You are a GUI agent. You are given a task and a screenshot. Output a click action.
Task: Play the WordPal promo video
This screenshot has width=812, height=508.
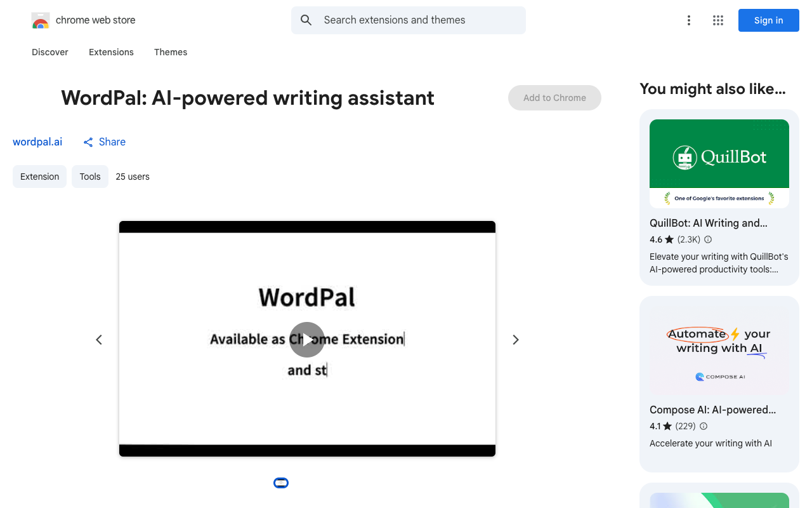[x=307, y=340]
